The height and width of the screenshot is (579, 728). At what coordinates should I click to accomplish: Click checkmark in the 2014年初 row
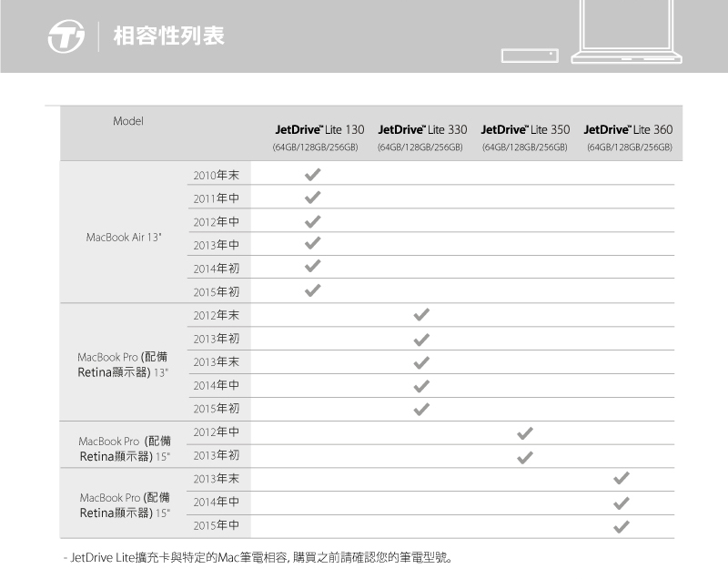(312, 266)
